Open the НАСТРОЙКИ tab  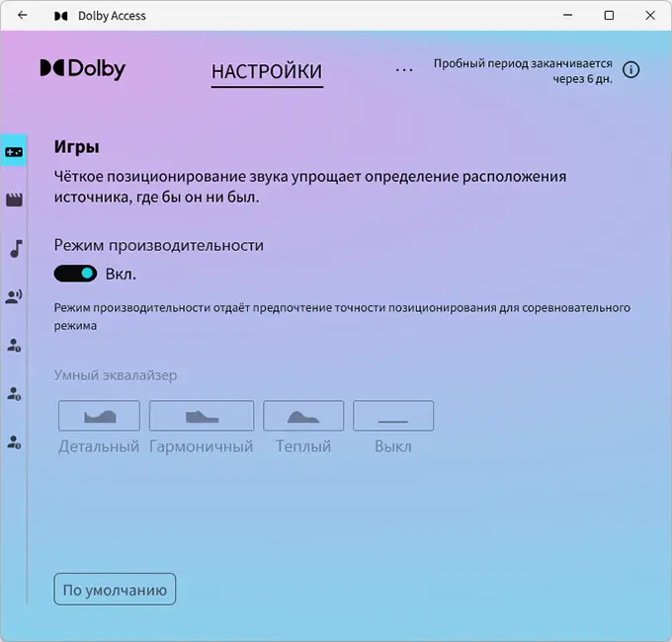coord(267,72)
